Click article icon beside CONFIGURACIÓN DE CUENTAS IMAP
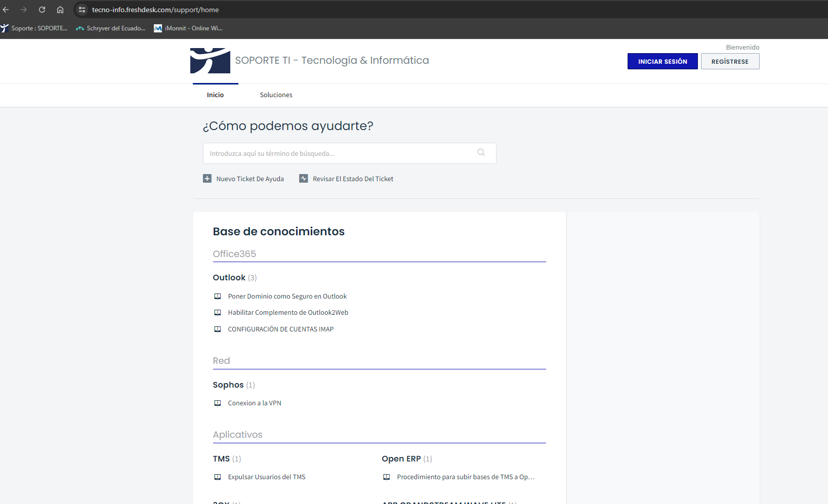Image resolution: width=828 pixels, height=504 pixels. 218,329
